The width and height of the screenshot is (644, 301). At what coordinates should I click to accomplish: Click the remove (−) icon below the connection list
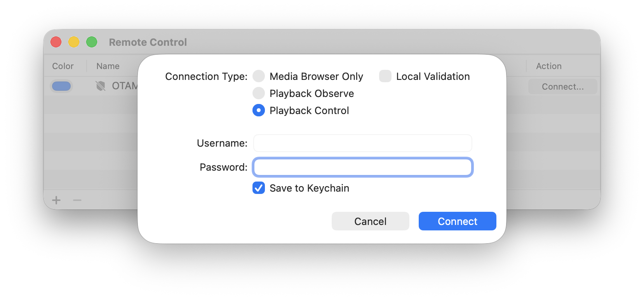[x=77, y=200]
